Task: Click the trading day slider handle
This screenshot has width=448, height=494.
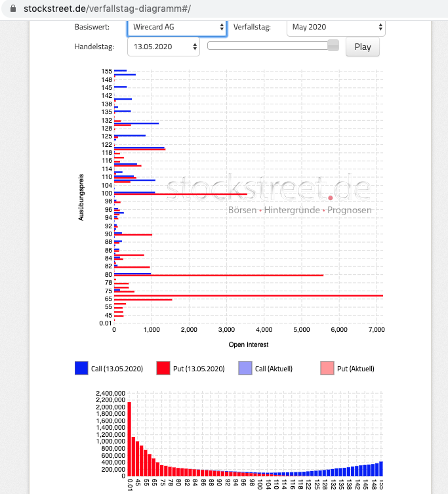Action: (x=333, y=45)
